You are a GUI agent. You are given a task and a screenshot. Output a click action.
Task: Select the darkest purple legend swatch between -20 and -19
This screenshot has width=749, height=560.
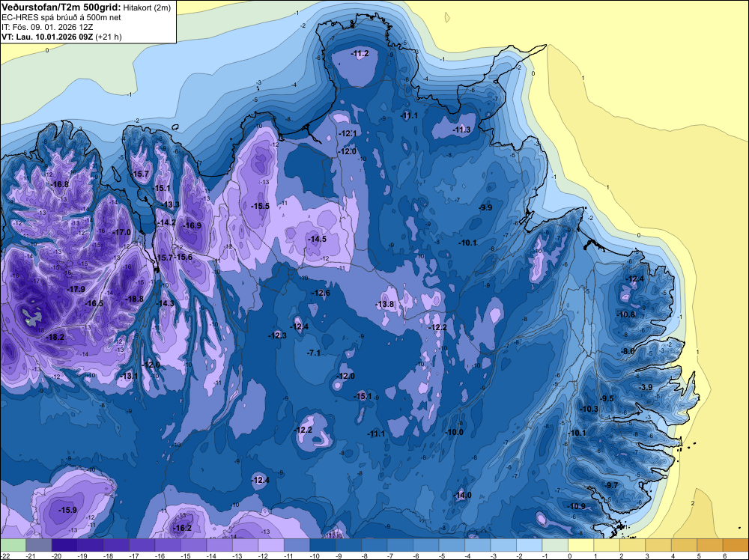pos(64,545)
